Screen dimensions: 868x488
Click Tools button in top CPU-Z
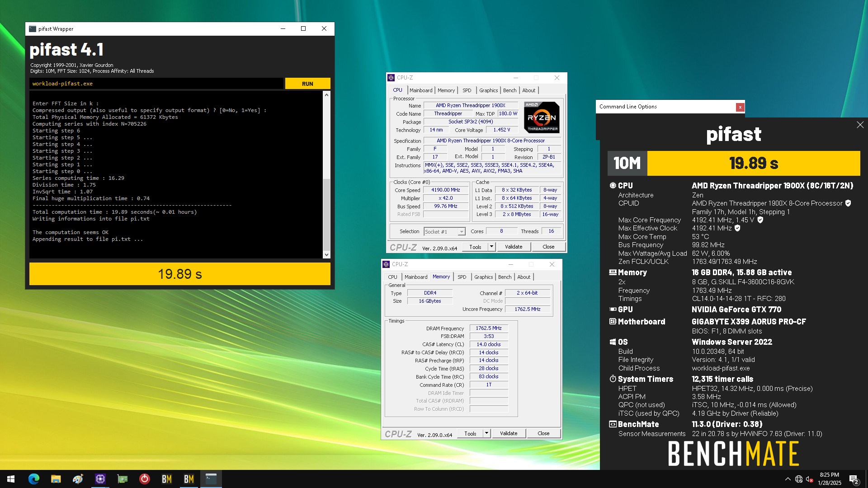coord(475,247)
